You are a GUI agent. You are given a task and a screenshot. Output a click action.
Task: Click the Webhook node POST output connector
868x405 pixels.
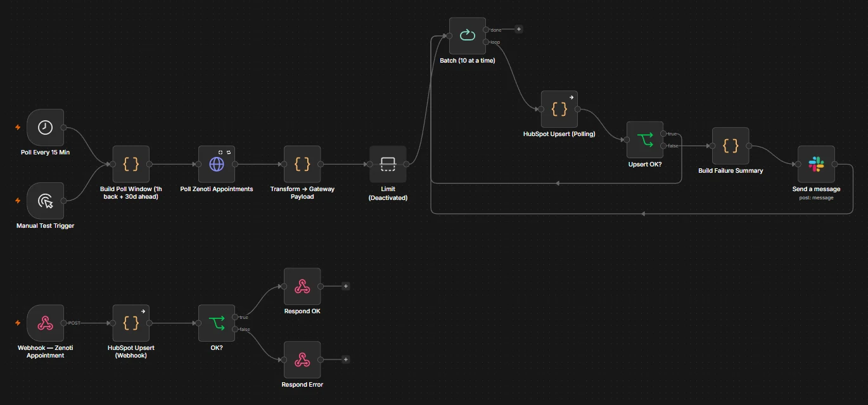point(64,323)
